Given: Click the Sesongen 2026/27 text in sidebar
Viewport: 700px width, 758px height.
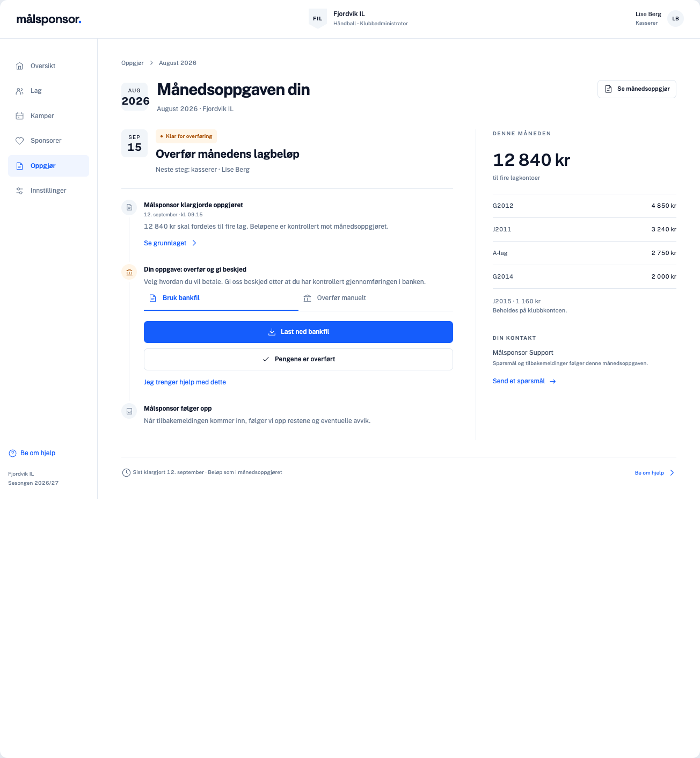Looking at the screenshot, I should (x=33, y=483).
